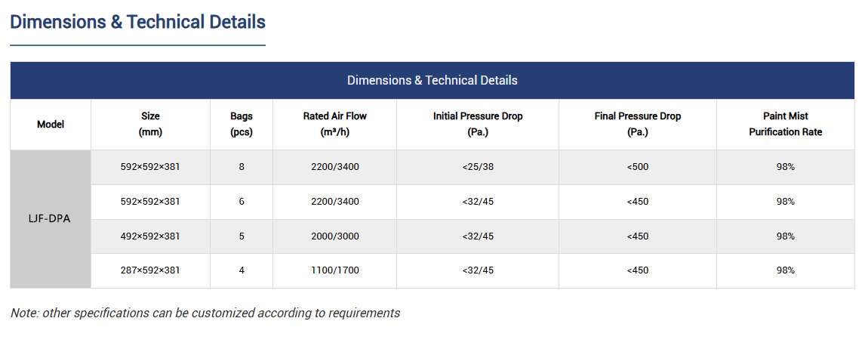Select the cell showing 5 bags
Viewport: 868px width, 349px height.
pos(242,236)
